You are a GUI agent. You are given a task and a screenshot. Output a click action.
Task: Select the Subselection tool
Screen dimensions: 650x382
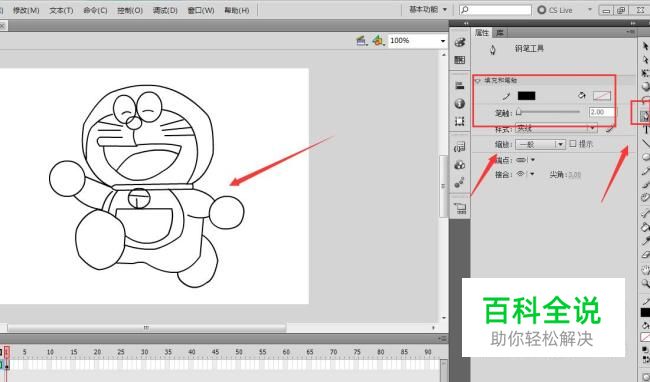[x=645, y=60]
